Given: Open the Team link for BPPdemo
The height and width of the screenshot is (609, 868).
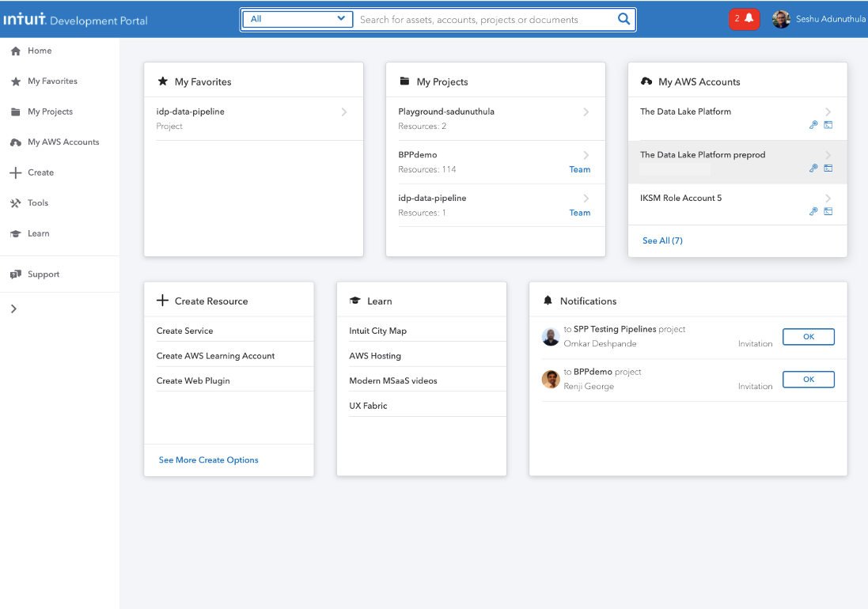Looking at the screenshot, I should point(579,170).
